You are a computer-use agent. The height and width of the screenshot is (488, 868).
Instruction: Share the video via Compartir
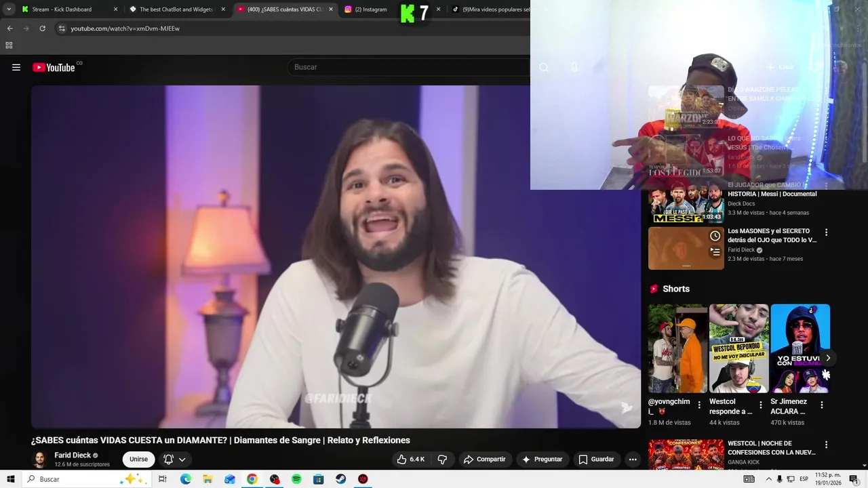pyautogui.click(x=484, y=459)
